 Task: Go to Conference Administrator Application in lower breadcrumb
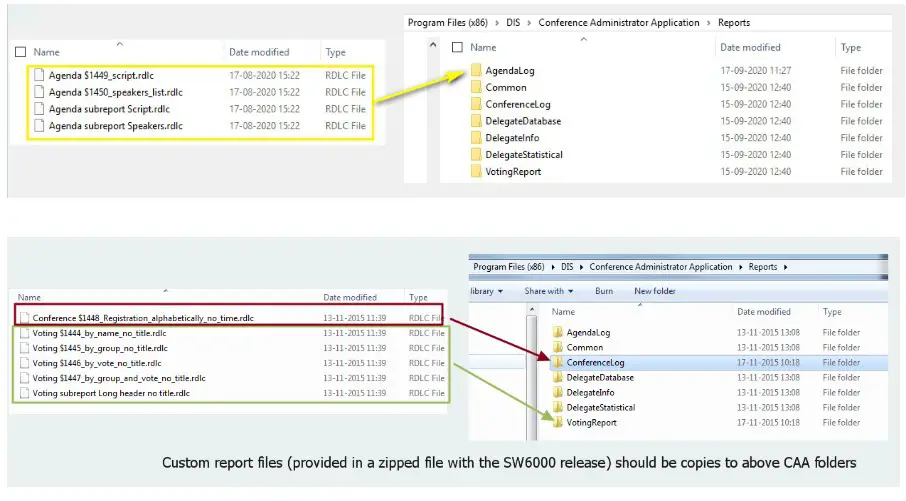(x=660, y=267)
